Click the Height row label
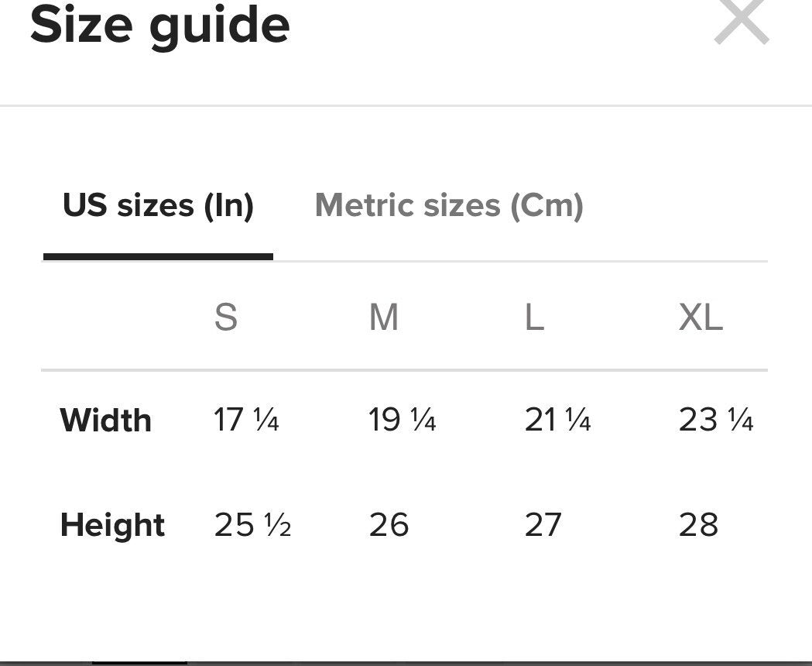This screenshot has width=812, height=666. pos(112,524)
